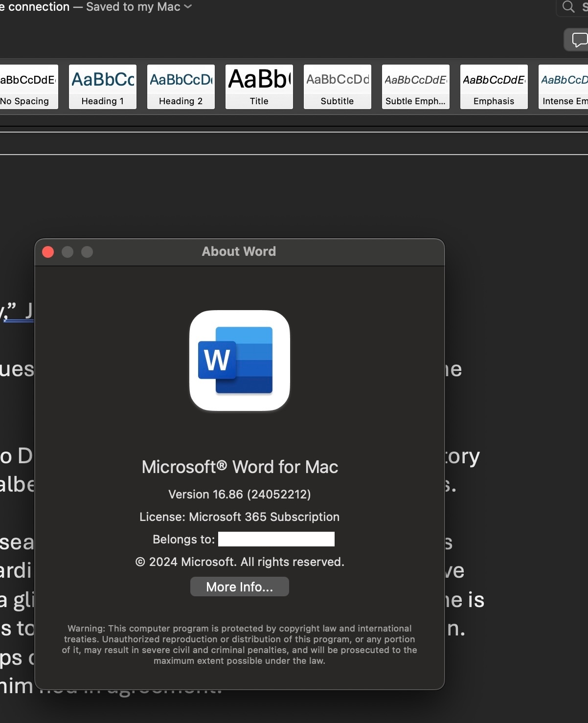Image resolution: width=588 pixels, height=723 pixels.
Task: Apply the No Spacing style
Action: [x=28, y=87]
